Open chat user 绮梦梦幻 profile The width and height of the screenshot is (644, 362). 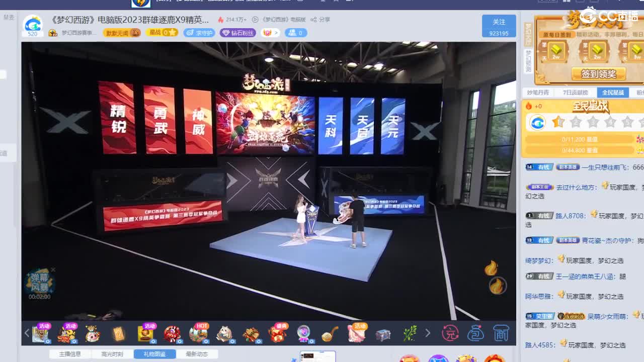pos(539,260)
